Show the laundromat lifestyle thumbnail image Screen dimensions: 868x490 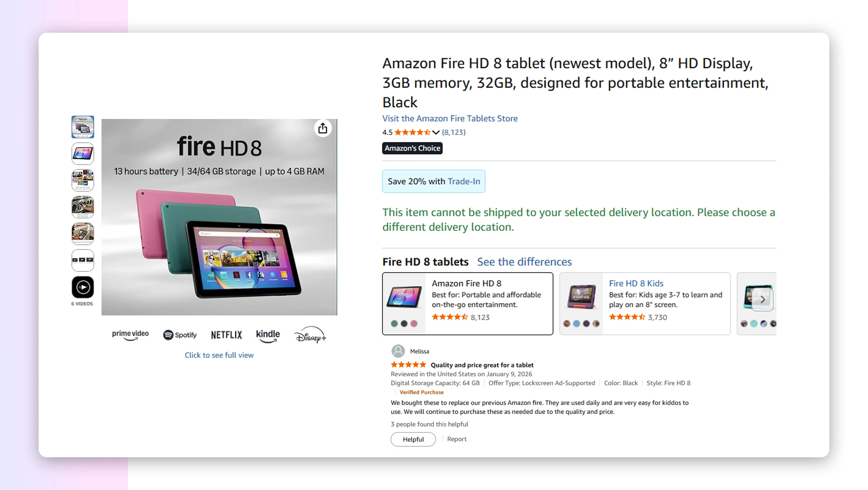coord(83,207)
